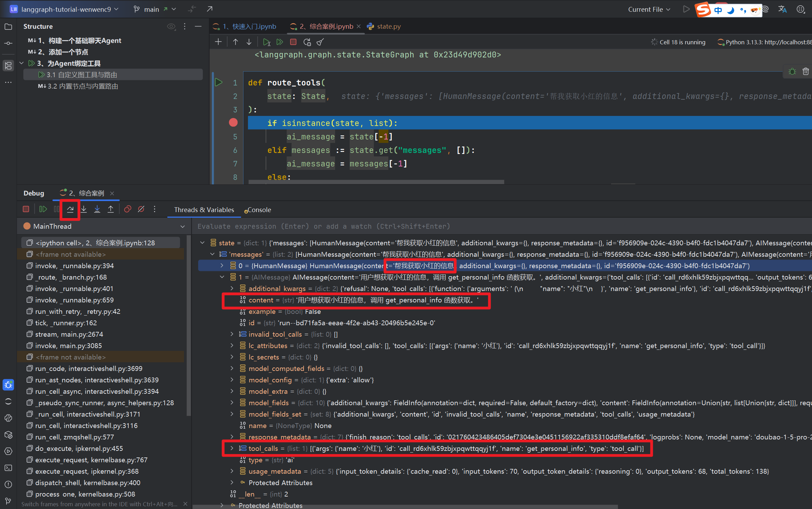Image resolution: width=812 pixels, height=509 pixels.
Task: Click the delete cell trash icon
Action: pos(805,72)
